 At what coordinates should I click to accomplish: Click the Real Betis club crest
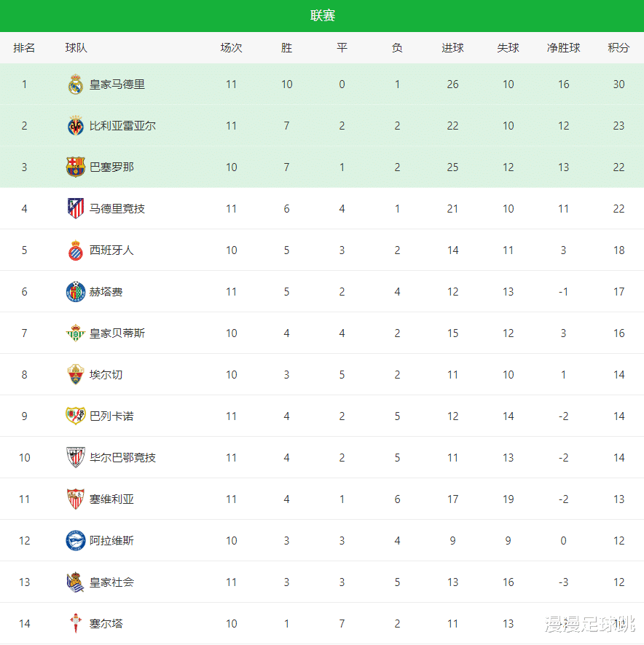point(76,333)
